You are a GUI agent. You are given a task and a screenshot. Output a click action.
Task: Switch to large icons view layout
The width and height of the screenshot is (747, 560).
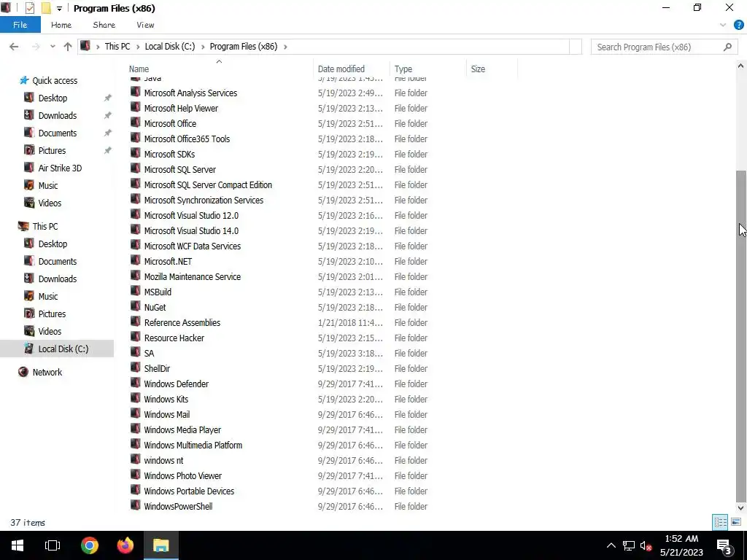pos(736,522)
